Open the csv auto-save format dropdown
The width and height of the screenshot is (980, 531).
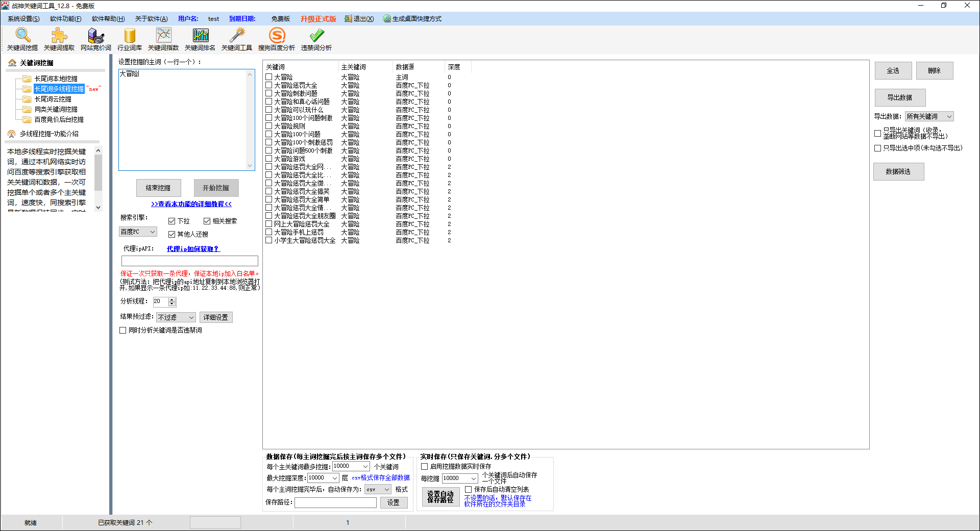coord(378,489)
